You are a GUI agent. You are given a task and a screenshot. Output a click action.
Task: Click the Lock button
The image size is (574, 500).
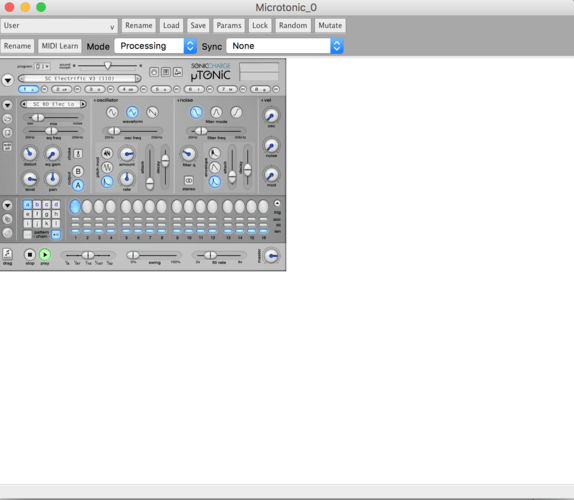pyautogui.click(x=260, y=26)
